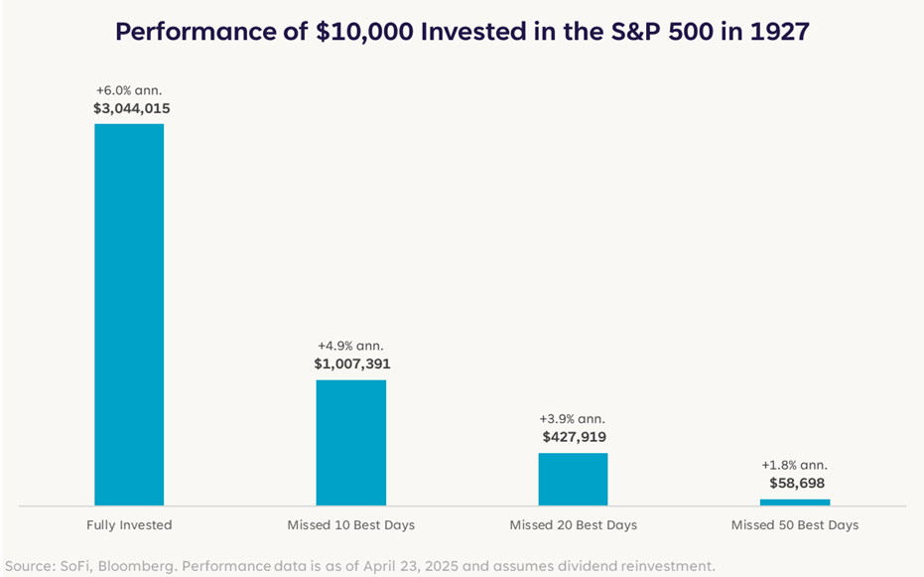This screenshot has width=924, height=577.
Task: Click the Missed 20 Best Days axis label
Action: tap(574, 524)
